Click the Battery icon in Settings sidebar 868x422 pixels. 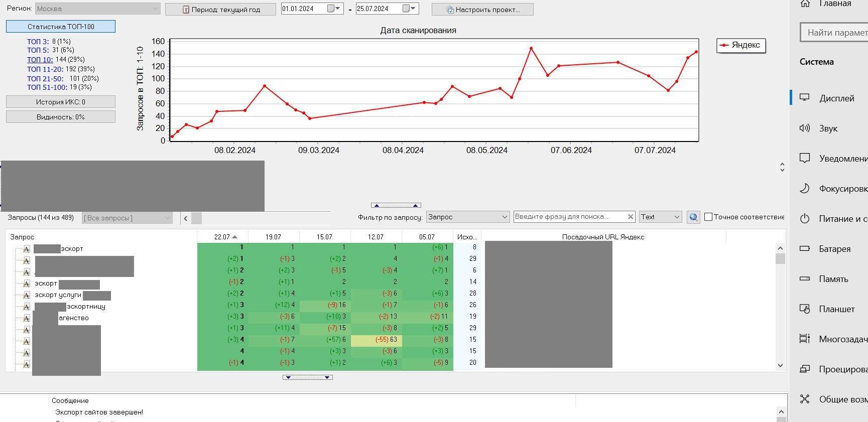tap(805, 248)
